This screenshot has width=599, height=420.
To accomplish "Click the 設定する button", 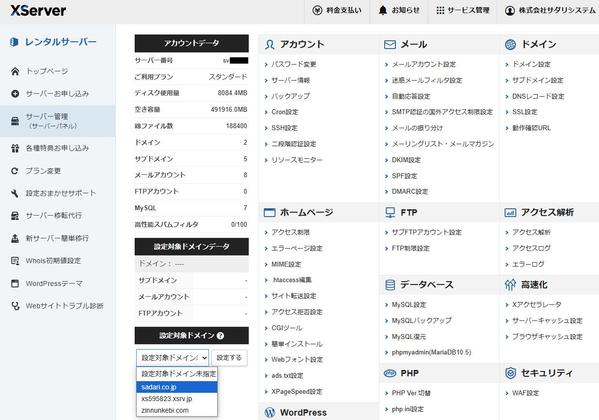I will coord(229,358).
